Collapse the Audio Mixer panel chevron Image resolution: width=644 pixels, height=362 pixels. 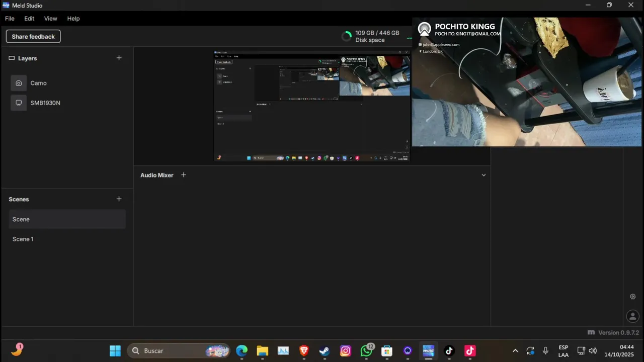(x=484, y=175)
